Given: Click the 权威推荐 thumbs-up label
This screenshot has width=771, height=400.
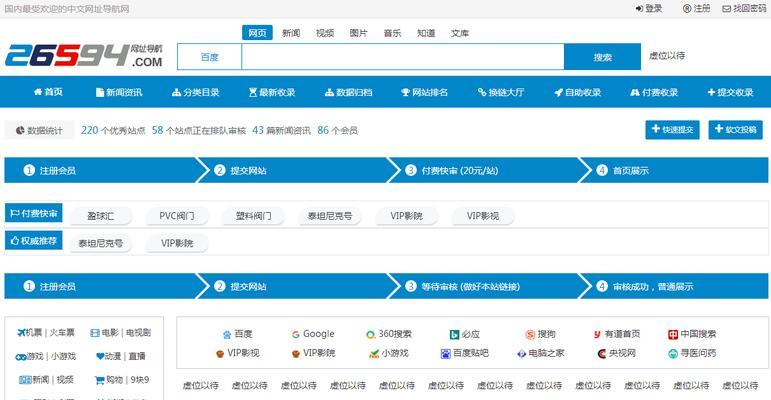Looking at the screenshot, I should point(33,241).
